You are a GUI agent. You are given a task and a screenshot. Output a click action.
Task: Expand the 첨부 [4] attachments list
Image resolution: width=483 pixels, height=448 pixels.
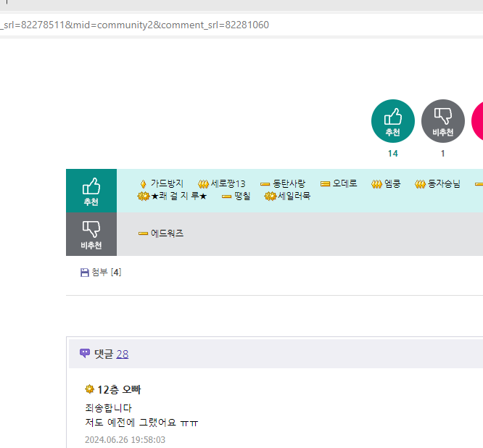point(107,272)
